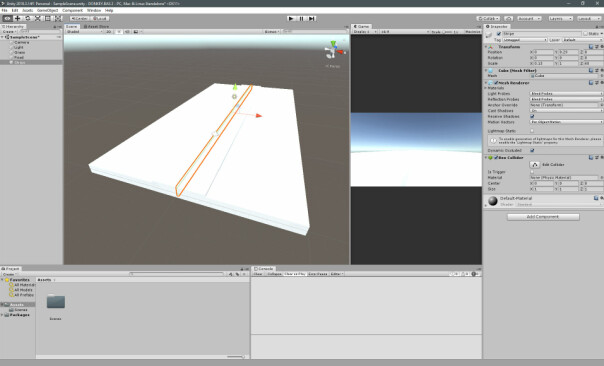Screen dimensions: 604x366
Task: Click the Pause playback button
Action: pos(302,18)
